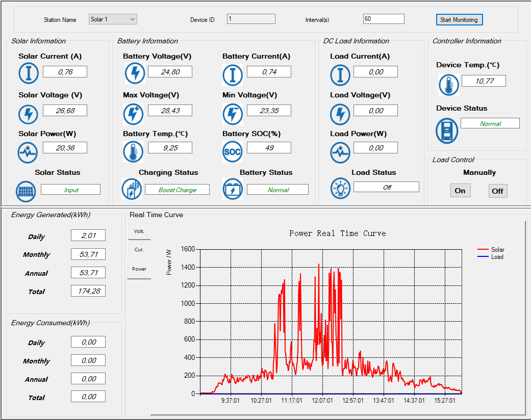Click the Solar Current ammeter icon
This screenshot has width=531, height=420.
click(x=29, y=73)
